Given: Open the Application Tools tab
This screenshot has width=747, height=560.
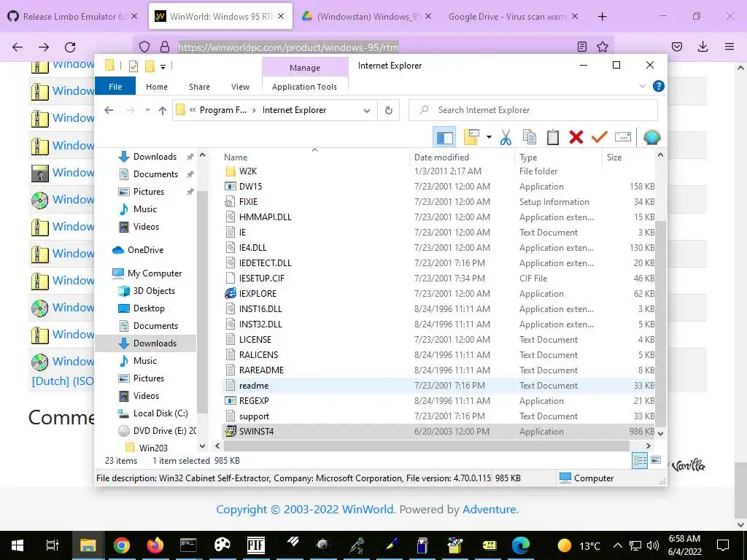Looking at the screenshot, I should point(304,87).
